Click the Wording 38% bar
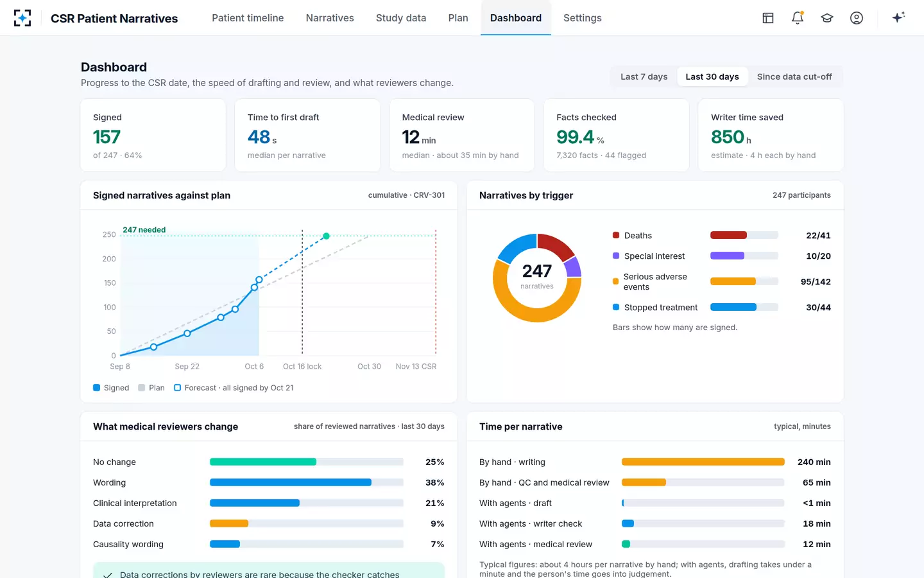Screen dimensions: 924x578 [307, 482]
